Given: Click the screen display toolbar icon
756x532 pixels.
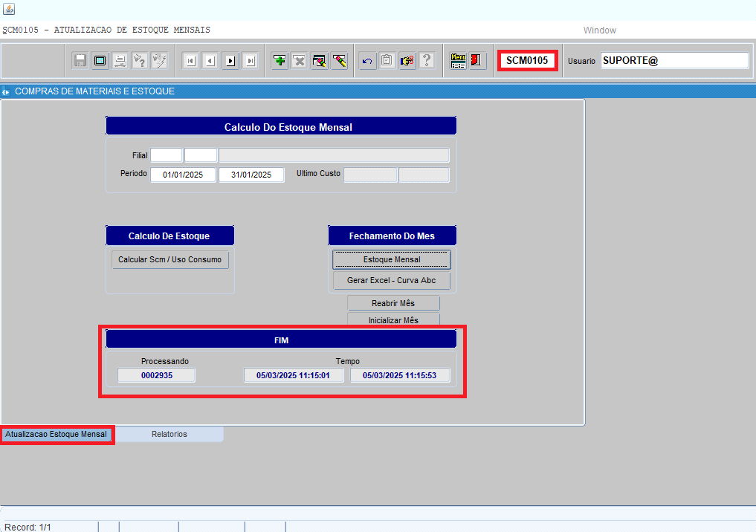Looking at the screenshot, I should point(100,61).
